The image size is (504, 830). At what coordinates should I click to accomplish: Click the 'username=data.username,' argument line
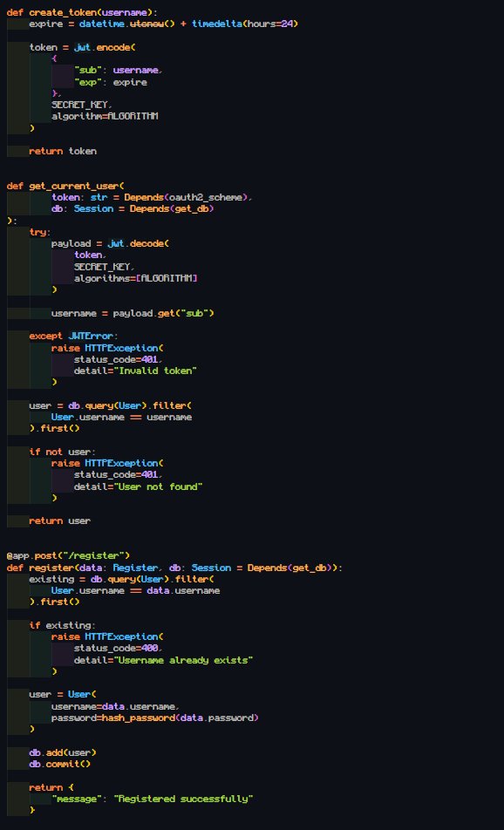115,706
